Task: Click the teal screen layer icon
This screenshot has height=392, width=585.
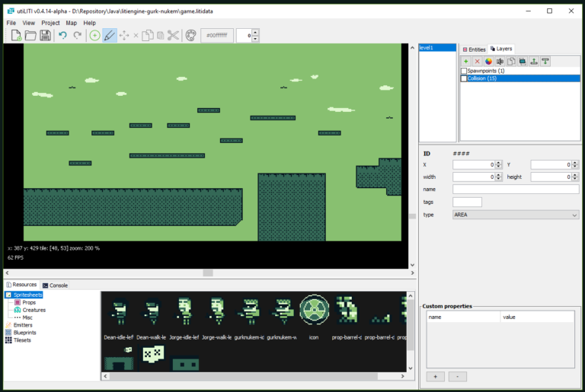Action: [x=523, y=61]
